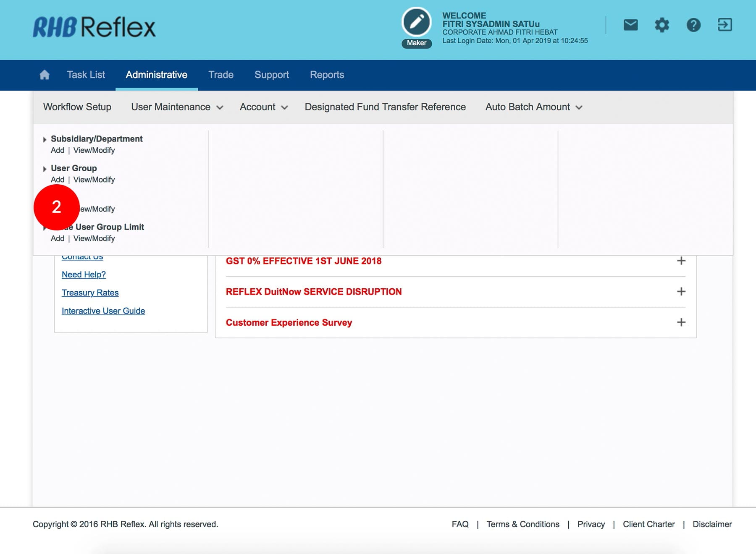Switch to the Reports tab
The width and height of the screenshot is (756, 554).
point(327,75)
